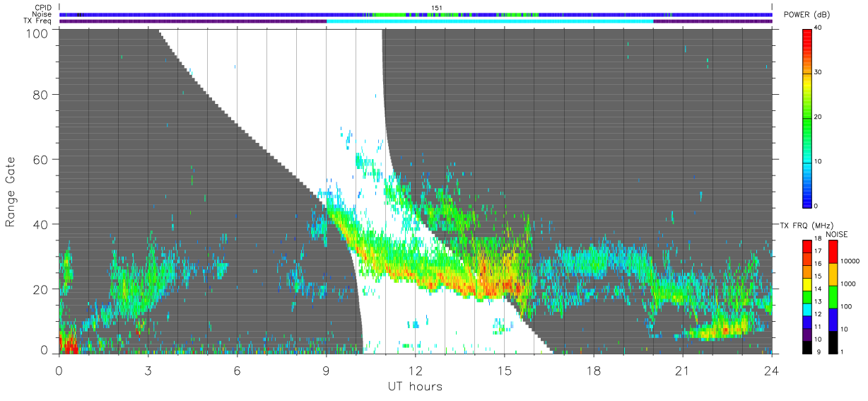Screen dimensions: 868x401
Task: Click the Range Gate axis label
Action: (11, 192)
